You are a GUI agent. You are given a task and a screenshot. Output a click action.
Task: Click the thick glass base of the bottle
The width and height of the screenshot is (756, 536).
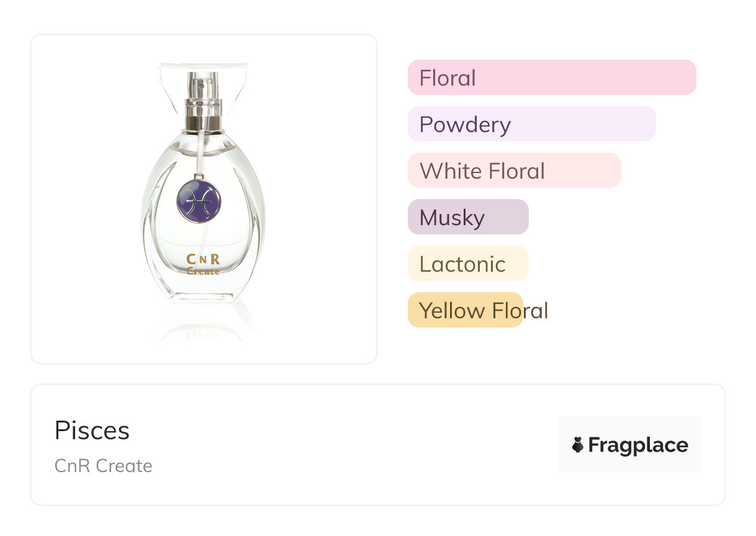pyautogui.click(x=203, y=293)
